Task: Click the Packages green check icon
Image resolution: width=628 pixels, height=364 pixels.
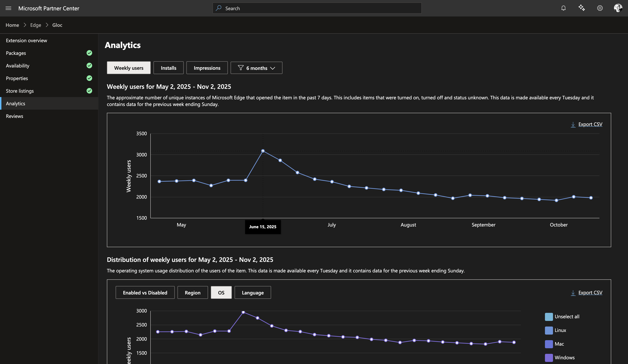Action: point(89,53)
